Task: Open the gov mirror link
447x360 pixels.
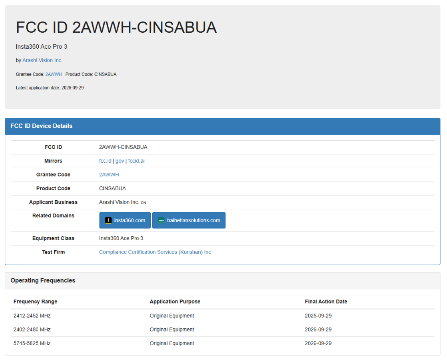Action: coord(120,161)
